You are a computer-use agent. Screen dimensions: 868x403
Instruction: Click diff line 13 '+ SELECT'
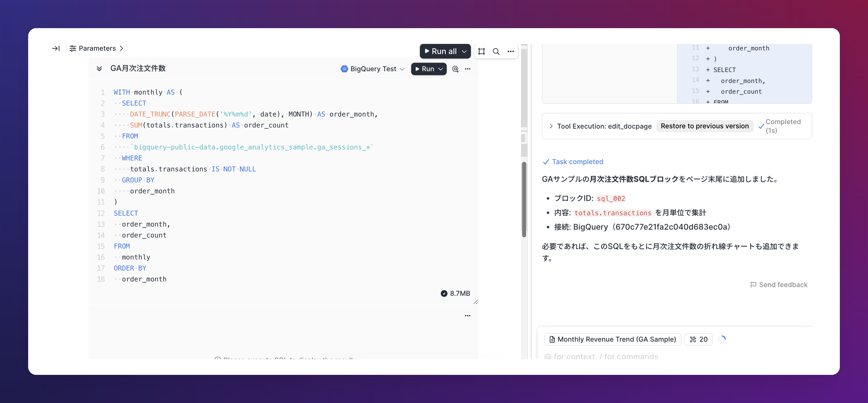point(721,70)
